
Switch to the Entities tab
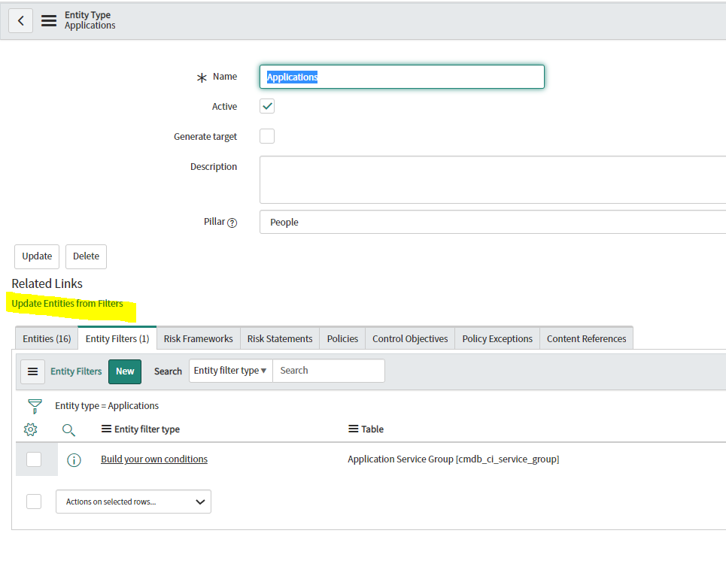click(x=46, y=338)
